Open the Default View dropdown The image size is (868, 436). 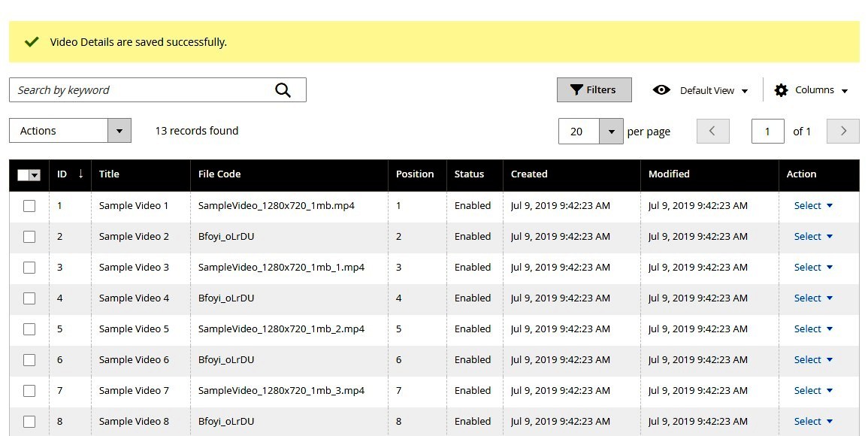point(714,90)
